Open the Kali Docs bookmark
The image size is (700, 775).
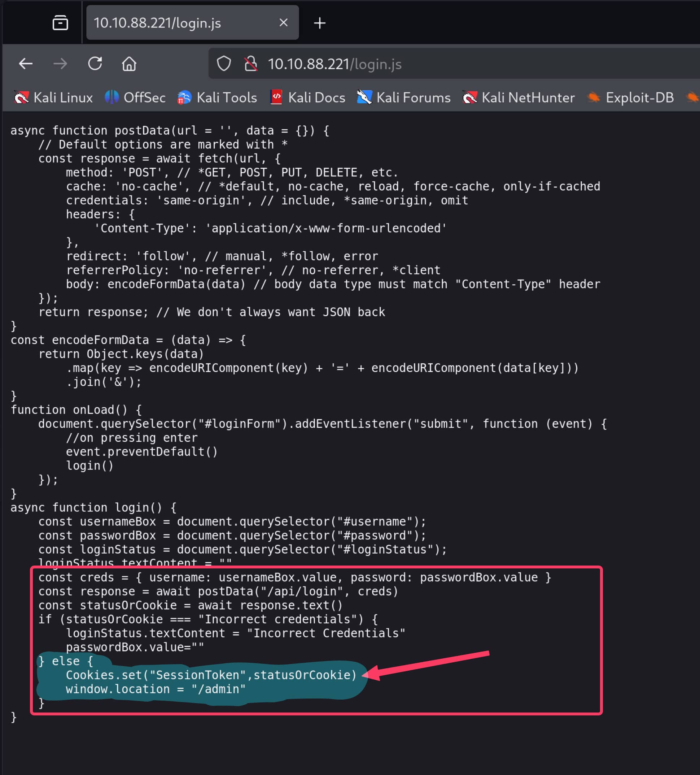pos(308,98)
